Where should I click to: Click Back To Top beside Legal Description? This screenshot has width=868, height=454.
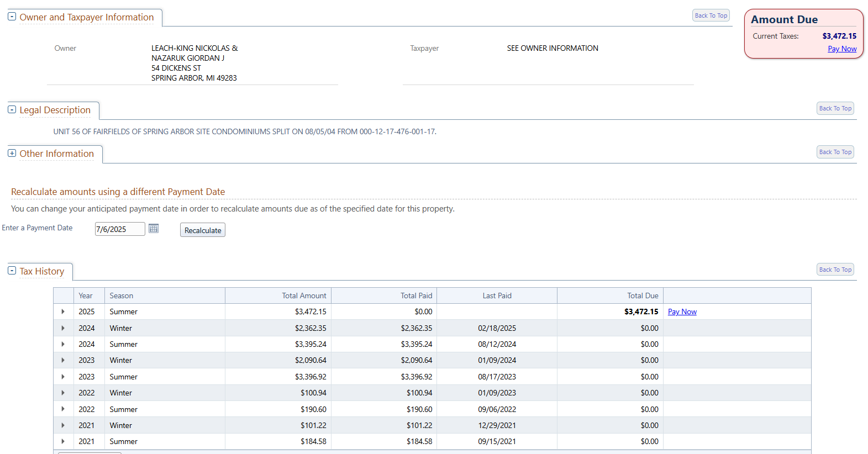click(x=835, y=108)
